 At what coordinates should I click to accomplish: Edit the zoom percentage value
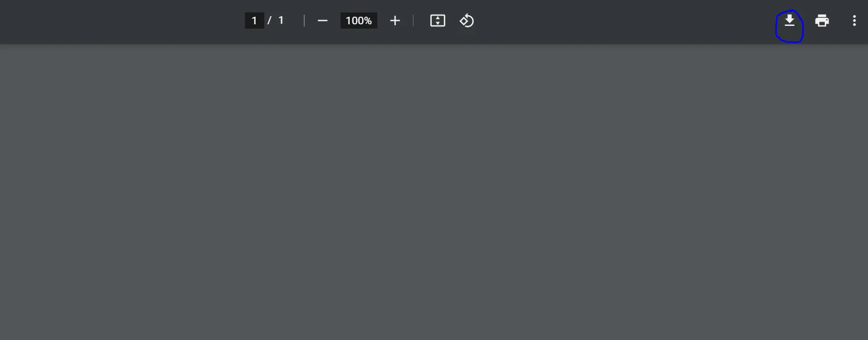click(359, 21)
